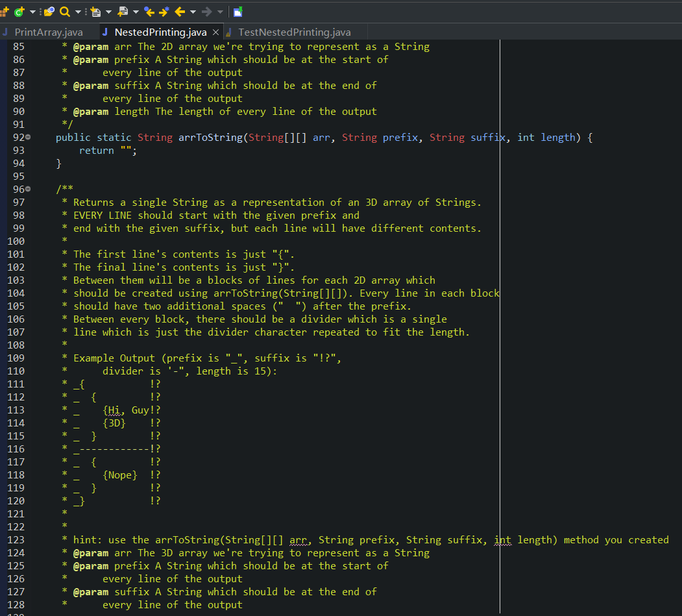Viewport: 682px width, 616px height.
Task: Save the current file with the save icon
Action: [x=96, y=11]
